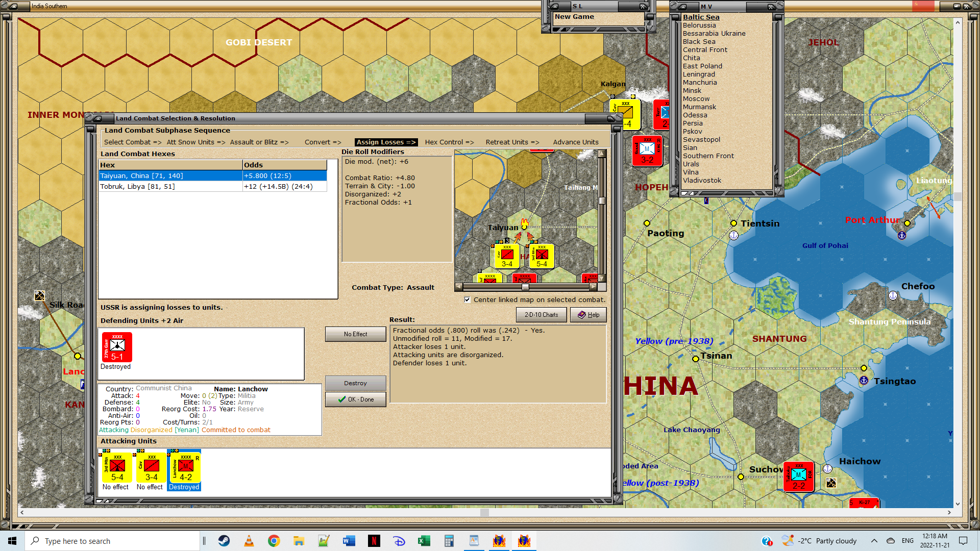The height and width of the screenshot is (551, 980).
Task: Choose Manchuria in the map view list
Action: [699, 82]
